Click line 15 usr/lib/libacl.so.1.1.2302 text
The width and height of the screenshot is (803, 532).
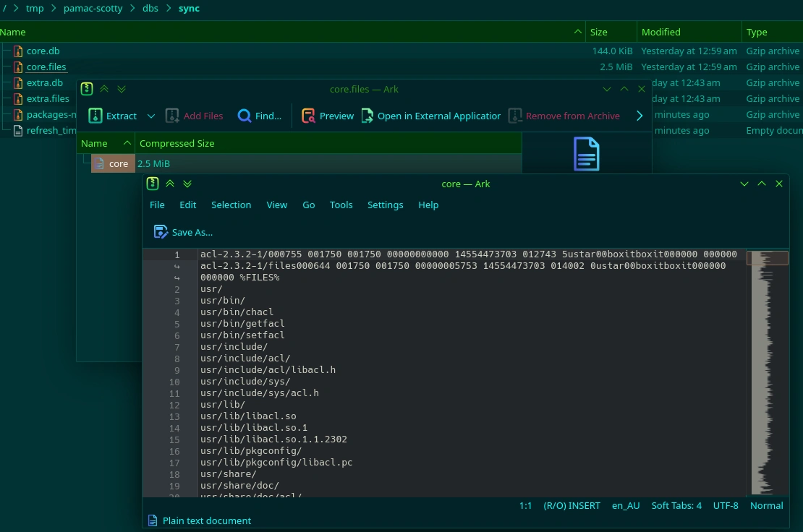pos(273,439)
